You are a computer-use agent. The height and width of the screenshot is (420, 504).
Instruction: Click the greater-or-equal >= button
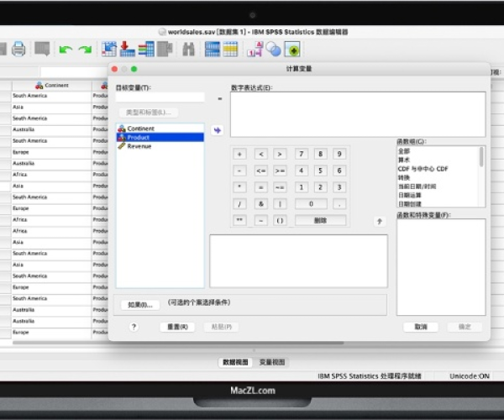pyautogui.click(x=280, y=171)
